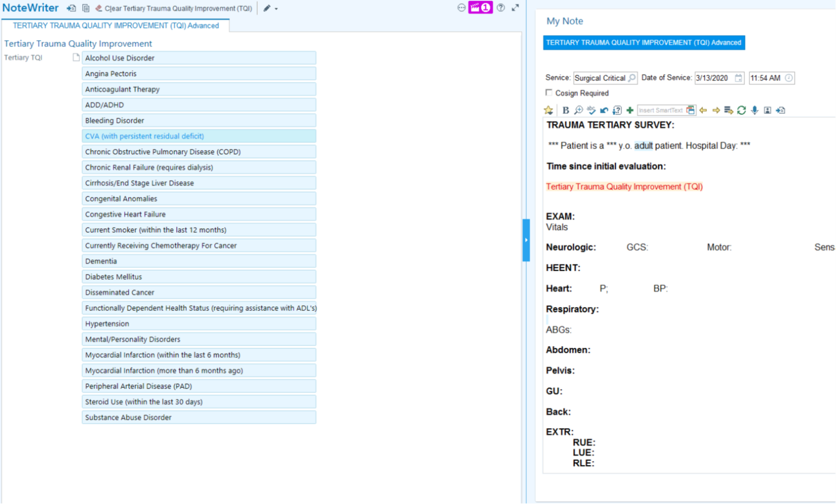Select the blue TQI Advanced tab in My Note
This screenshot has width=836, height=504.
643,42
